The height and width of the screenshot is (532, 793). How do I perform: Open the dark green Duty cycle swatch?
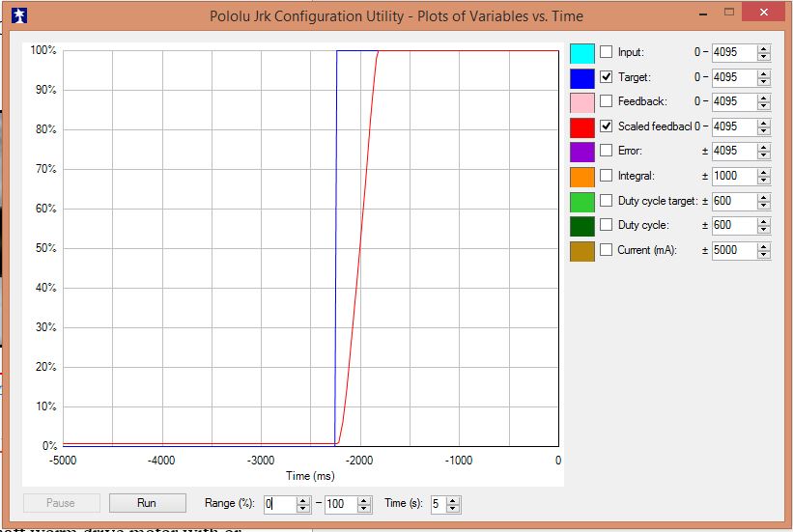582,226
